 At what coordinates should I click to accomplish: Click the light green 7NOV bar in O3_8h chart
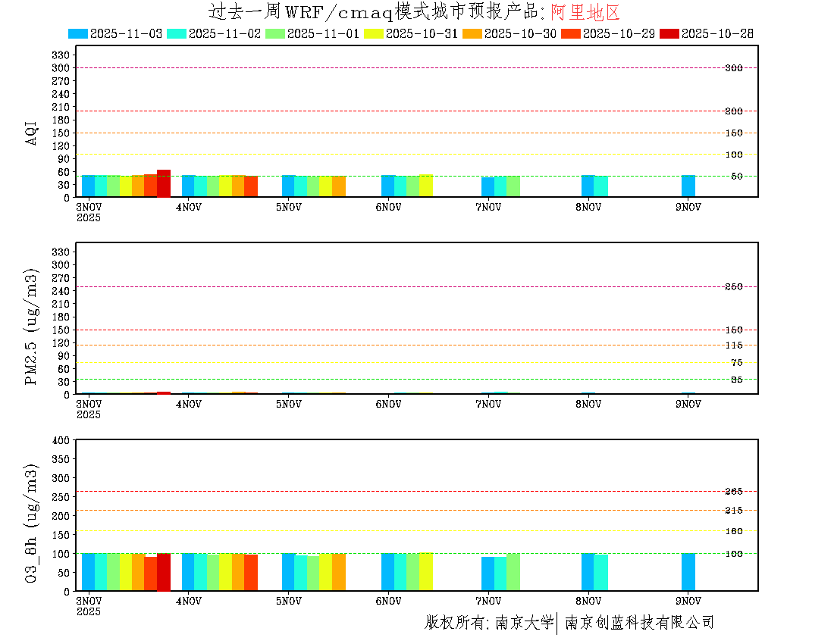click(513, 572)
